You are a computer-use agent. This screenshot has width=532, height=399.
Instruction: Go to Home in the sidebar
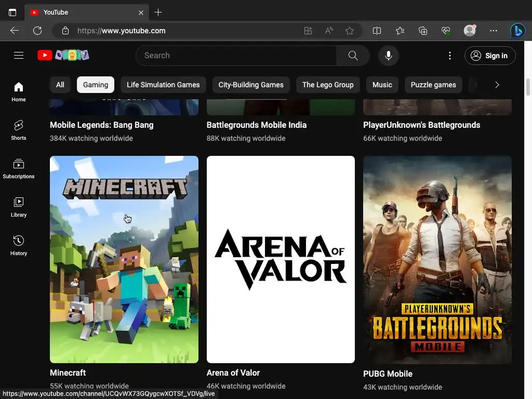[x=19, y=92]
